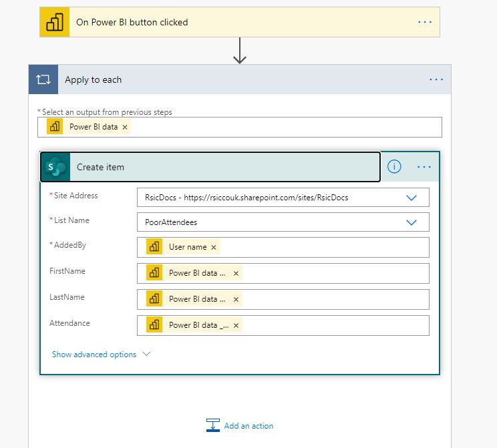Viewport: 497px width, 448px height.
Task: Click the Site Address label
Action: tap(75, 196)
